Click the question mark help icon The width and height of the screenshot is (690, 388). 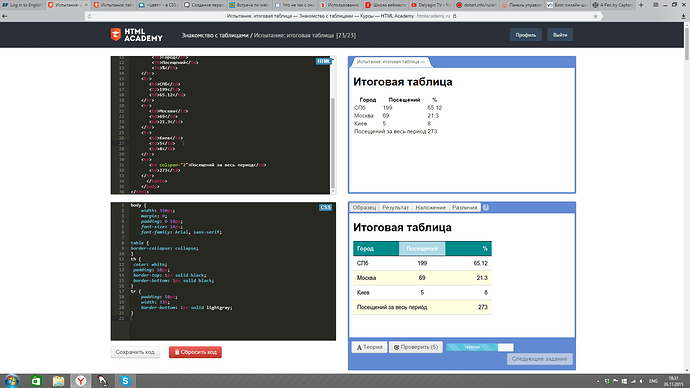pyautogui.click(x=485, y=207)
